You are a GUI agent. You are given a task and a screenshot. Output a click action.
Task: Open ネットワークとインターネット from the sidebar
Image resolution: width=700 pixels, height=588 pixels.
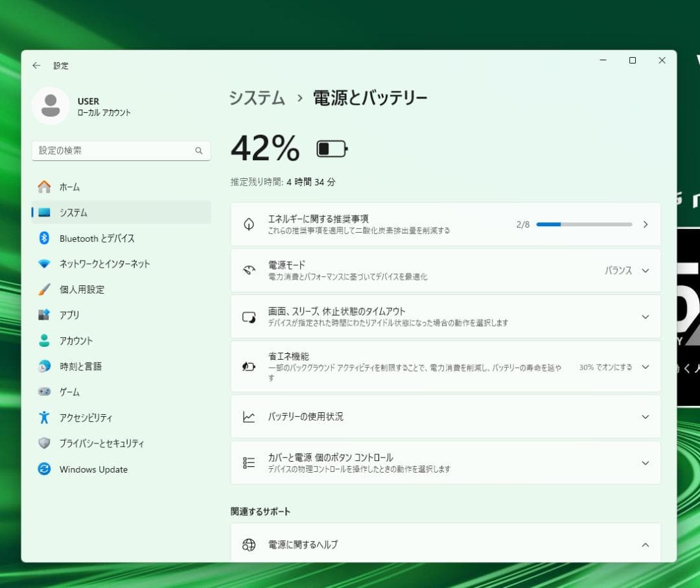(x=44, y=264)
